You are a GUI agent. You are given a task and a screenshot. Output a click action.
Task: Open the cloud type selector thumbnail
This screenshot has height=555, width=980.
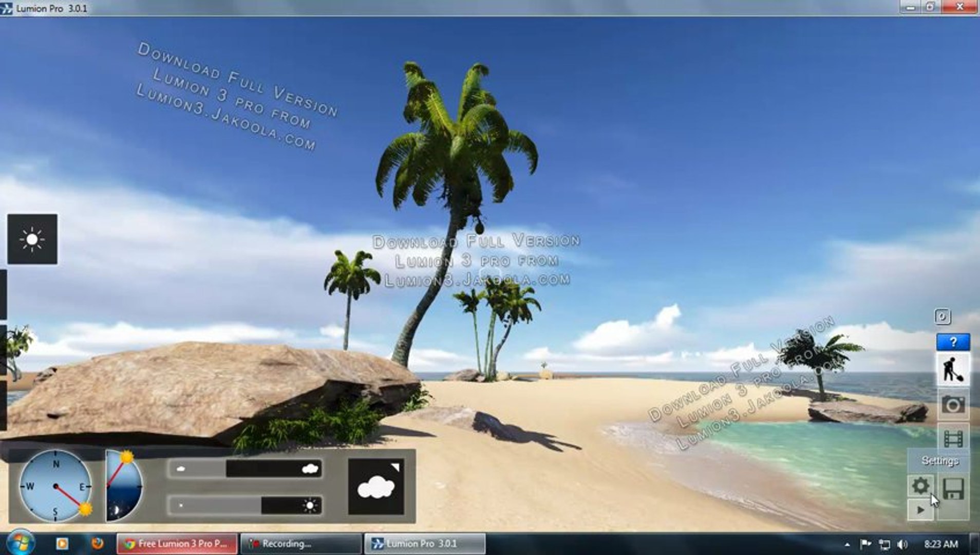click(x=376, y=487)
